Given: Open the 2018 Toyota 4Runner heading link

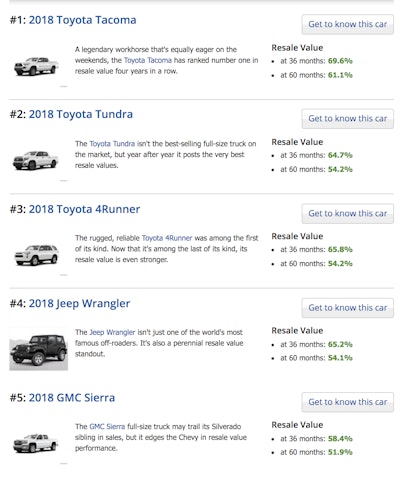Looking at the screenshot, I should [x=84, y=209].
